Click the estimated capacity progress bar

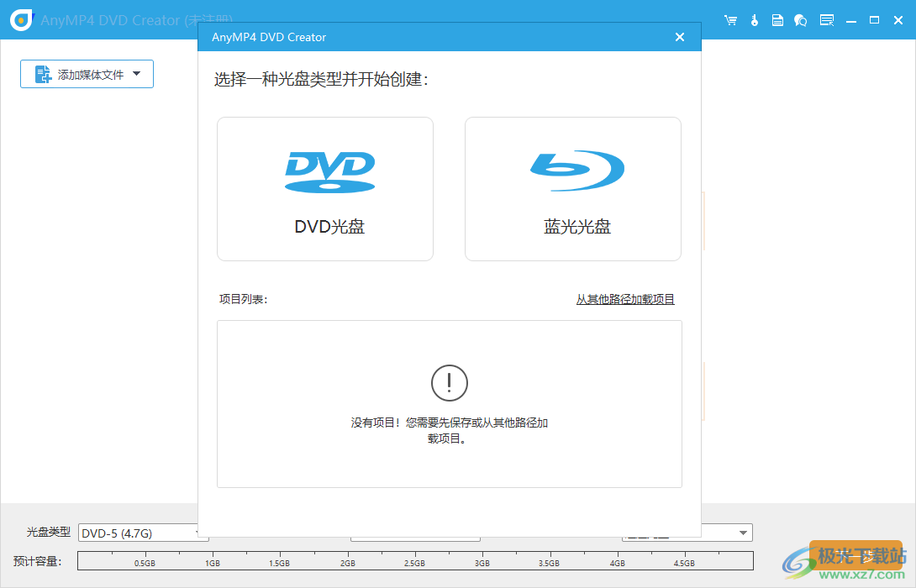[415, 560]
